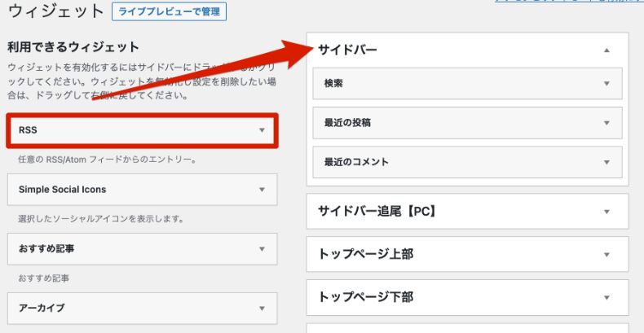Expand the 検索 widget arrow
Viewport: 644px width, 333px height.
click(607, 84)
